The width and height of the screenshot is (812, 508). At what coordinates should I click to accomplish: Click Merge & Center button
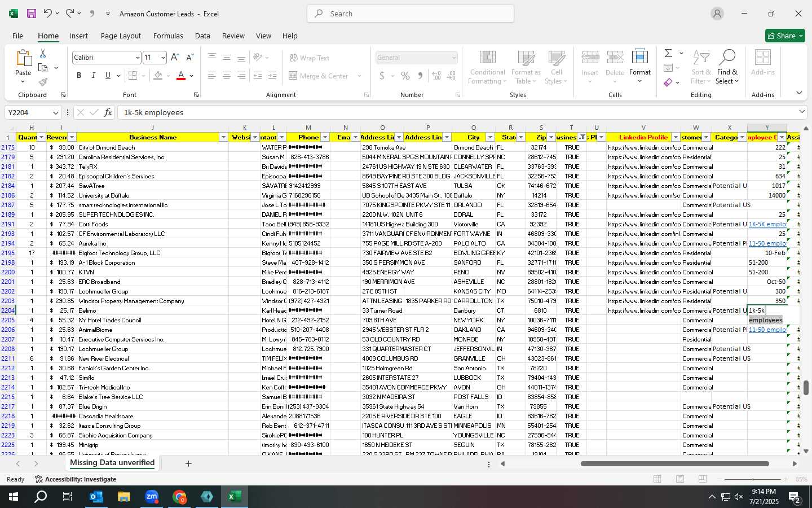319,76
